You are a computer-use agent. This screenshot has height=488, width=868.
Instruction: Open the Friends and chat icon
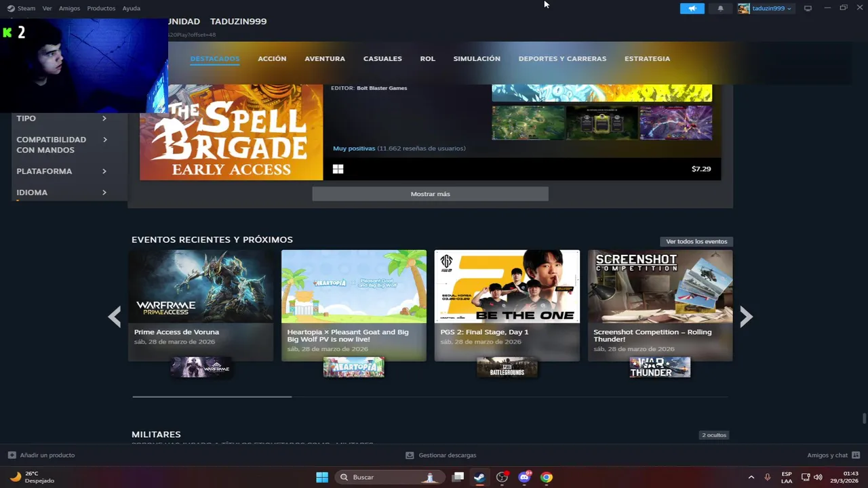point(856,455)
